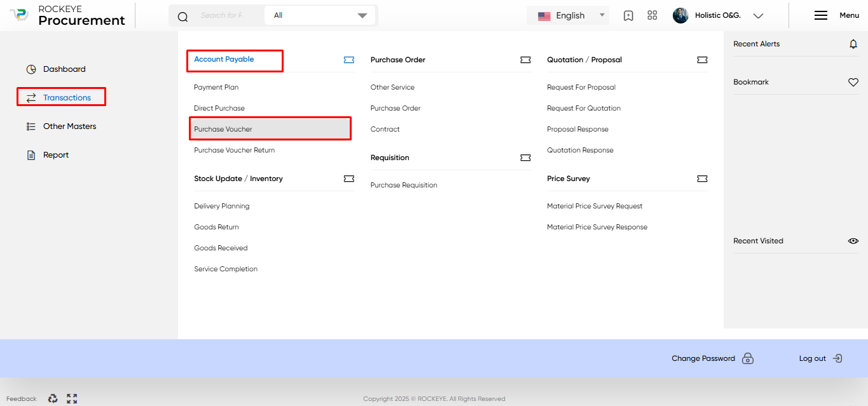The width and height of the screenshot is (868, 406).
Task: Click the search magnifier icon
Action: (x=183, y=17)
